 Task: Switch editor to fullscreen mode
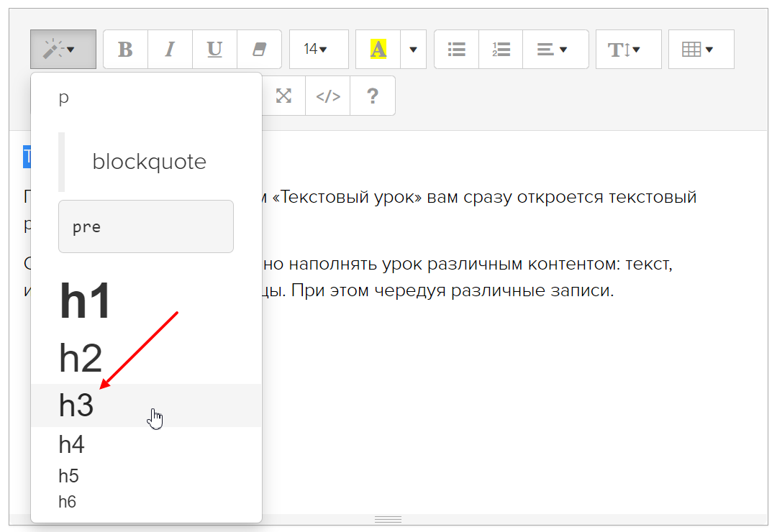pyautogui.click(x=284, y=96)
